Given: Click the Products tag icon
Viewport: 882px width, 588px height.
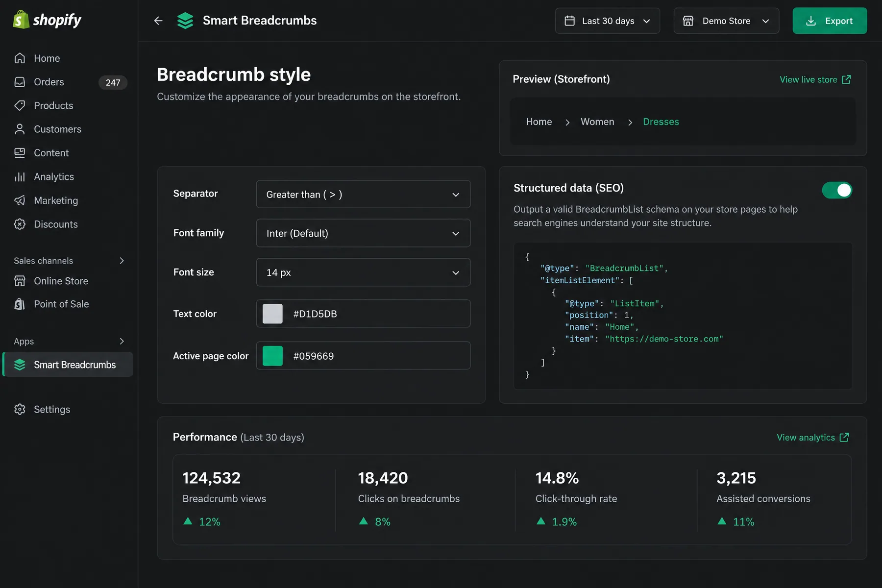Looking at the screenshot, I should point(20,105).
